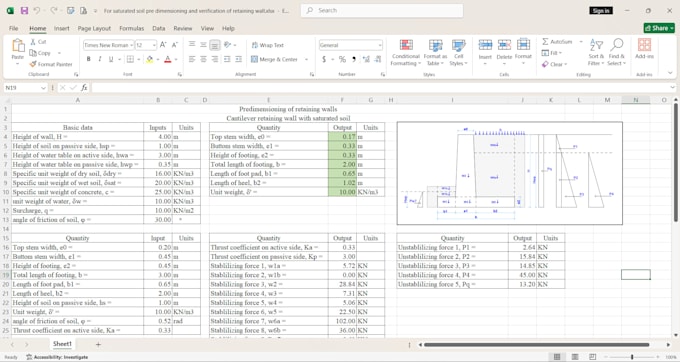Click the yellow Fill Color bucket
This screenshot has height=362, width=680.
(150, 59)
